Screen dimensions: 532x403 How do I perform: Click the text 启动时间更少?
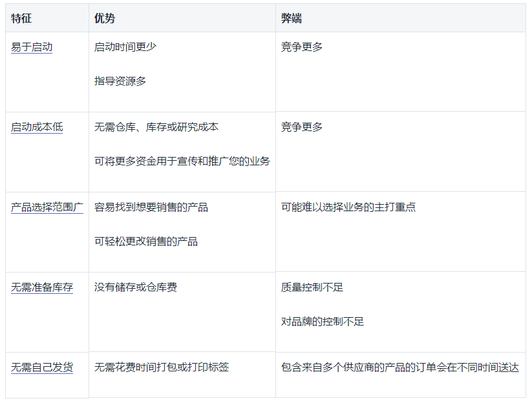tap(125, 46)
